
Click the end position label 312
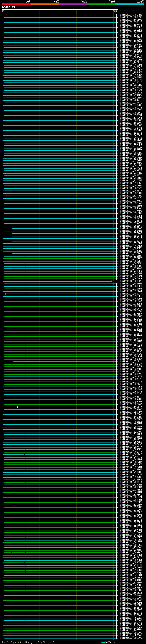click(x=115, y=11)
